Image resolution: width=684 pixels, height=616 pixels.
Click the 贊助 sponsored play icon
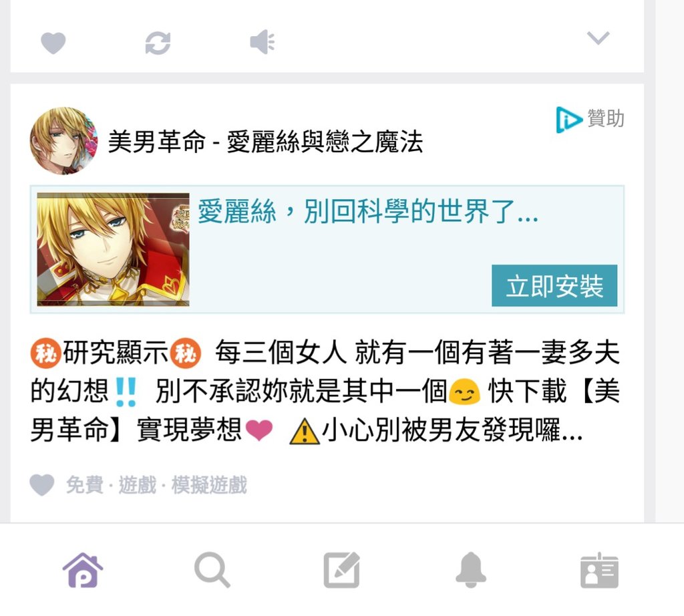[568, 119]
